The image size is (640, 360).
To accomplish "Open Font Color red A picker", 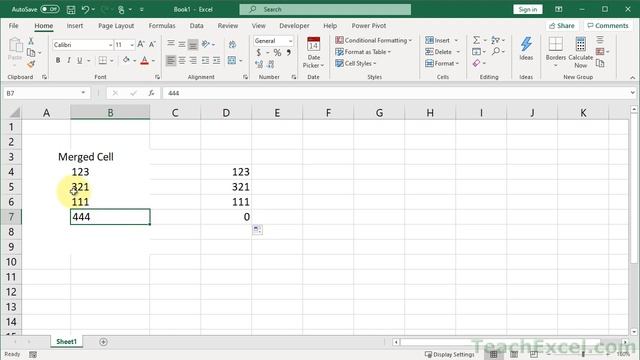I will [x=144, y=60].
